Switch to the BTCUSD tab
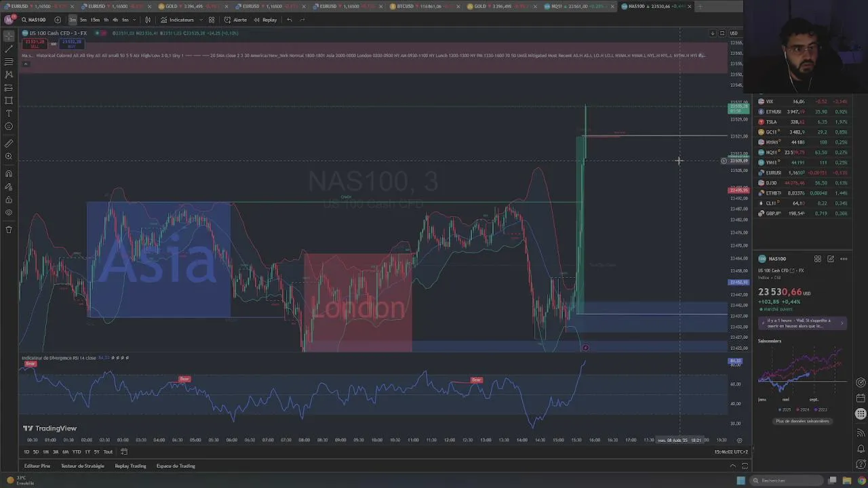868x488 pixels. click(x=425, y=6)
